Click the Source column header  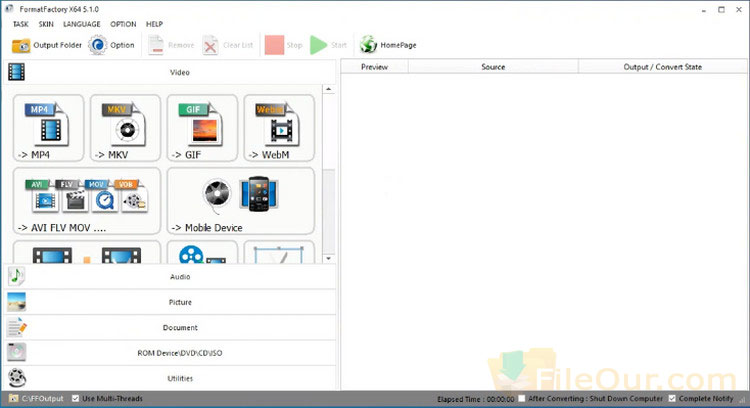[x=493, y=67]
